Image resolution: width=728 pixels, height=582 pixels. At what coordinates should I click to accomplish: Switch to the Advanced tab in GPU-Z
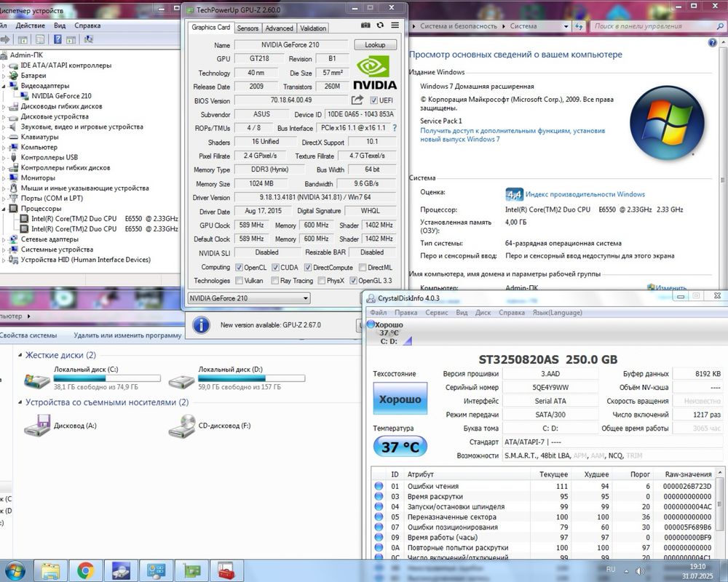(279, 28)
